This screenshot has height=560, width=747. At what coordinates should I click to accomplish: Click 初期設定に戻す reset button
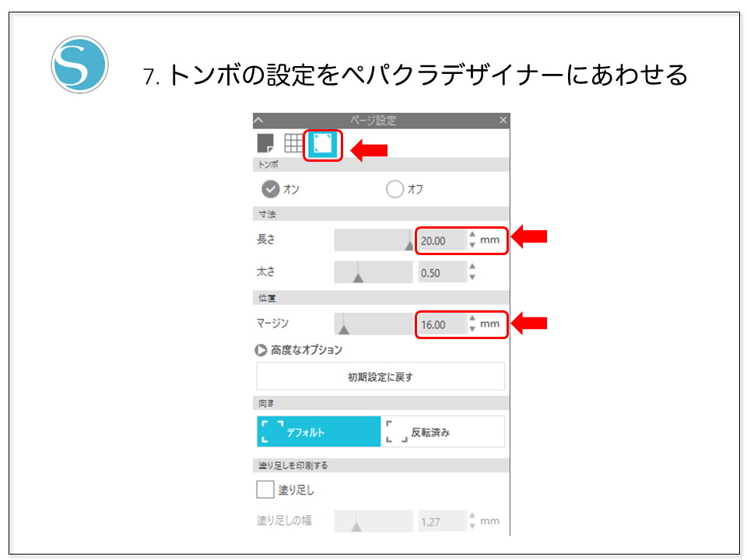(x=381, y=376)
